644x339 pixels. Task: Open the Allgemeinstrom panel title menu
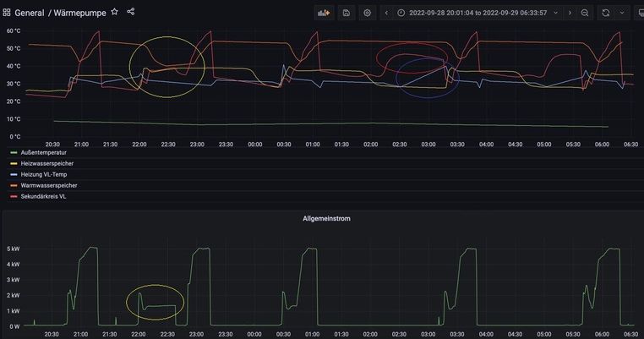coord(326,218)
